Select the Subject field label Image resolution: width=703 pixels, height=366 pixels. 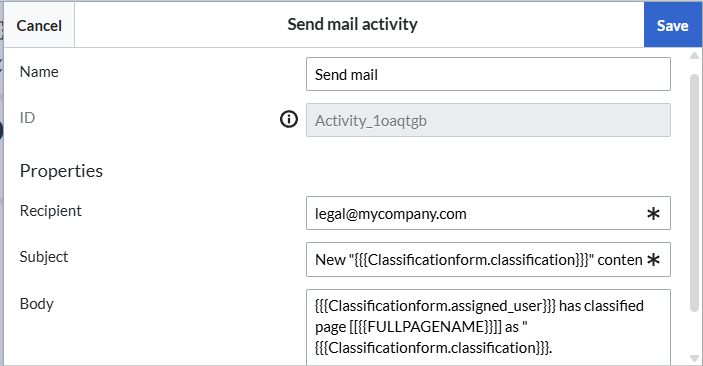point(44,257)
